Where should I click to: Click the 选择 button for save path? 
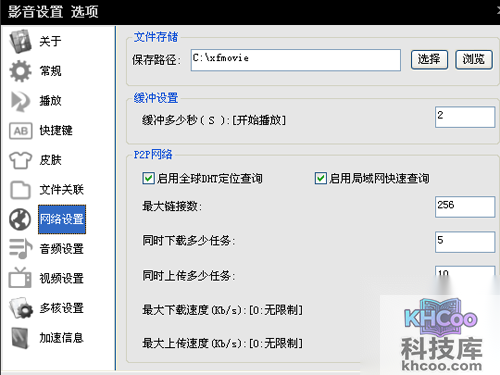pyautogui.click(x=429, y=60)
